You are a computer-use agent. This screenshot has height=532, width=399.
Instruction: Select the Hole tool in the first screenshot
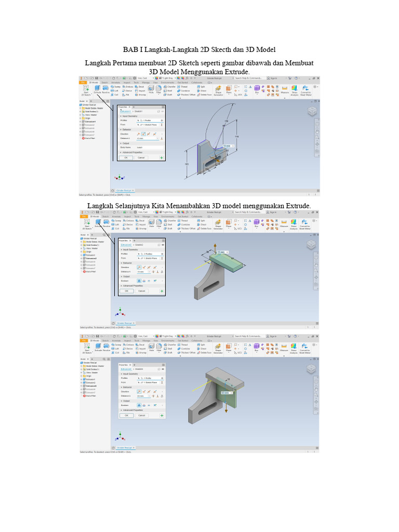(x=151, y=89)
